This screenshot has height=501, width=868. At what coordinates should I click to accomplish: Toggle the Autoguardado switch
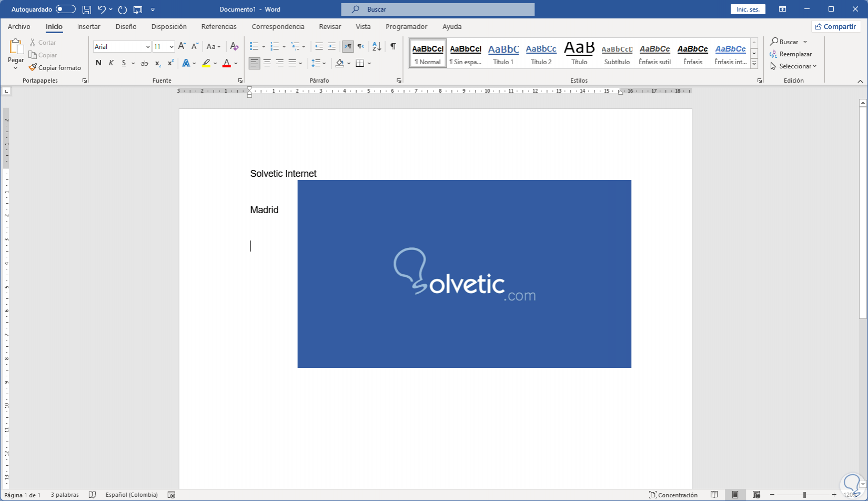click(x=65, y=9)
